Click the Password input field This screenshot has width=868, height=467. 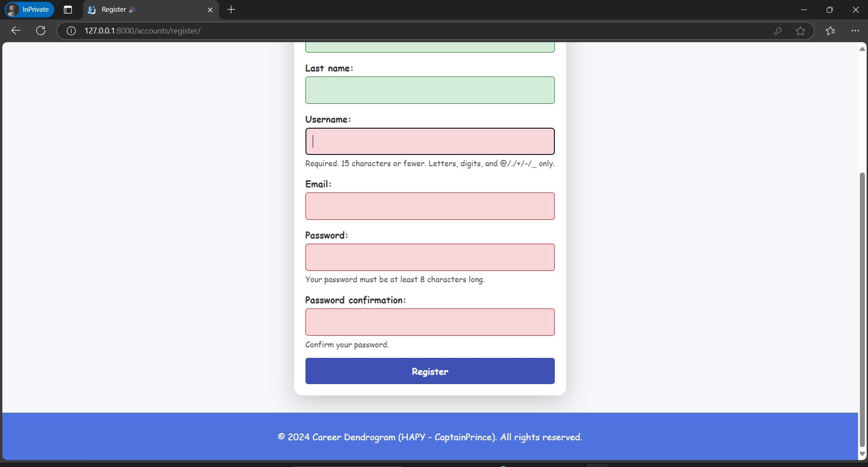click(430, 257)
